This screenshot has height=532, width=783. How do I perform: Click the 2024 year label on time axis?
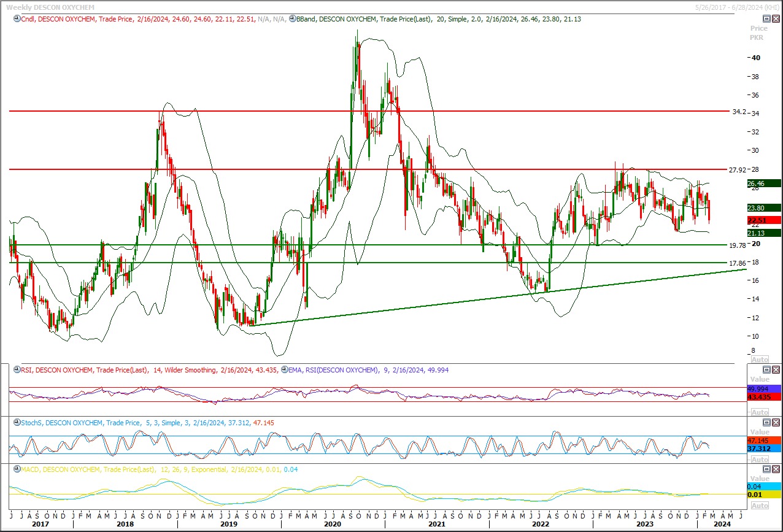(722, 524)
